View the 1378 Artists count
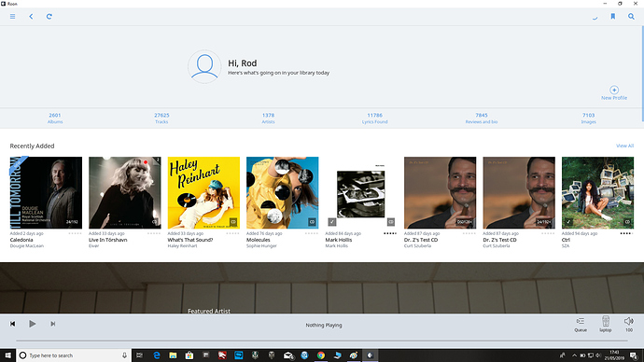 tap(268, 118)
